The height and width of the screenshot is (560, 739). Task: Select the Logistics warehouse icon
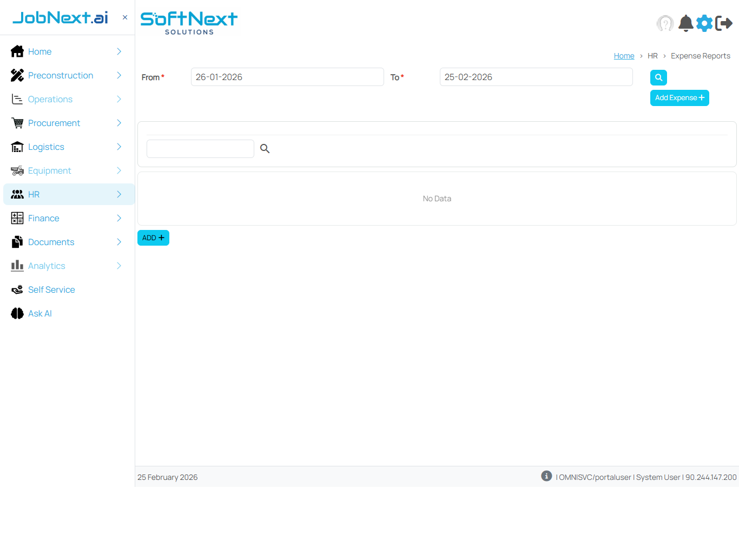click(x=17, y=147)
